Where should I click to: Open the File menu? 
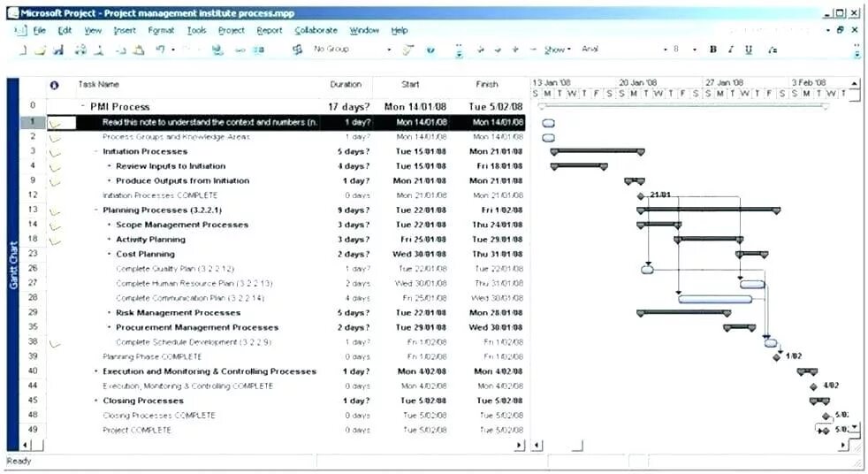tap(39, 30)
